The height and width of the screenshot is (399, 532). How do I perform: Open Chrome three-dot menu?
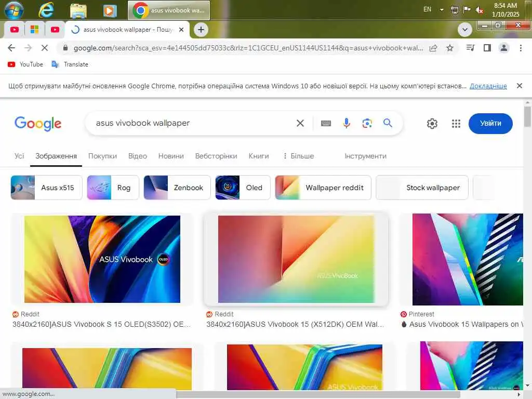tap(521, 48)
